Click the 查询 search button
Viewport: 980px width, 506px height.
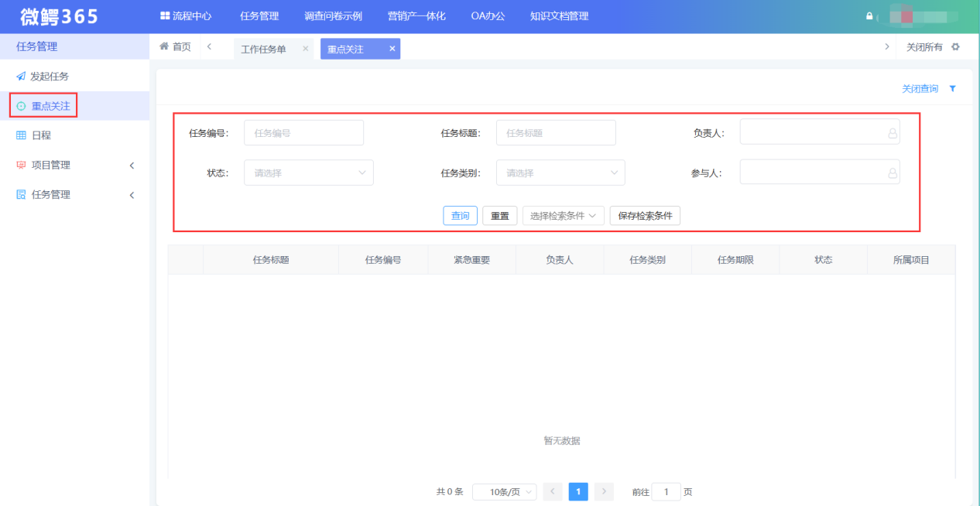pos(460,215)
